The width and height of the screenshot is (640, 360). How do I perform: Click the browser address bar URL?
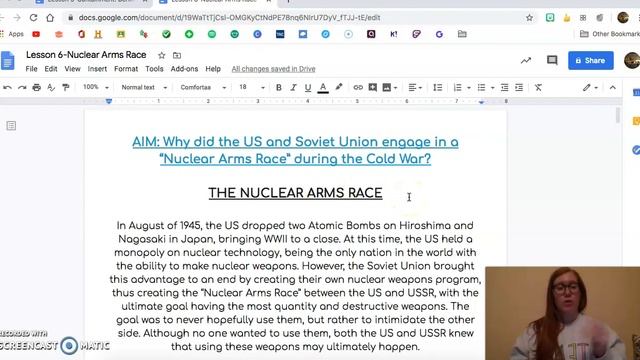tap(229, 18)
